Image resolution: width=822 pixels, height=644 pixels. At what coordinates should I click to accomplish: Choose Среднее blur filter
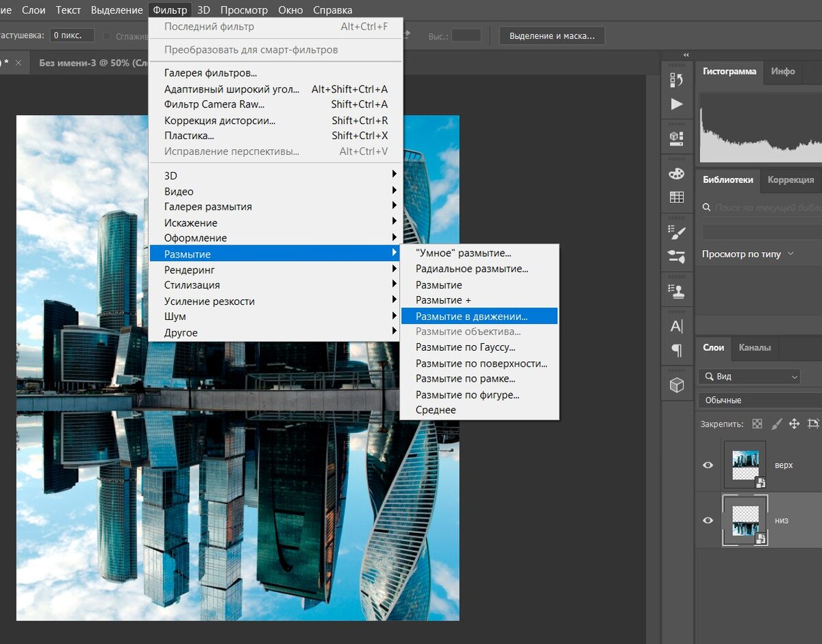[x=479, y=410]
